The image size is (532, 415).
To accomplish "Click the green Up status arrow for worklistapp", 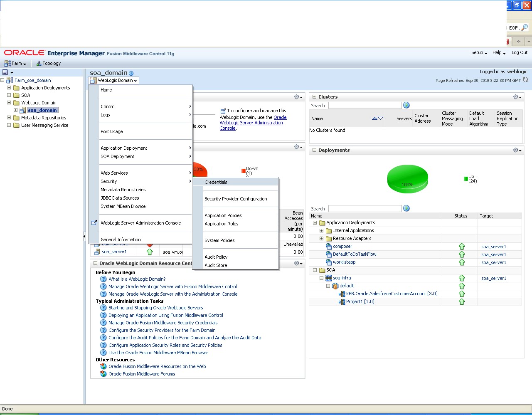I will (461, 262).
